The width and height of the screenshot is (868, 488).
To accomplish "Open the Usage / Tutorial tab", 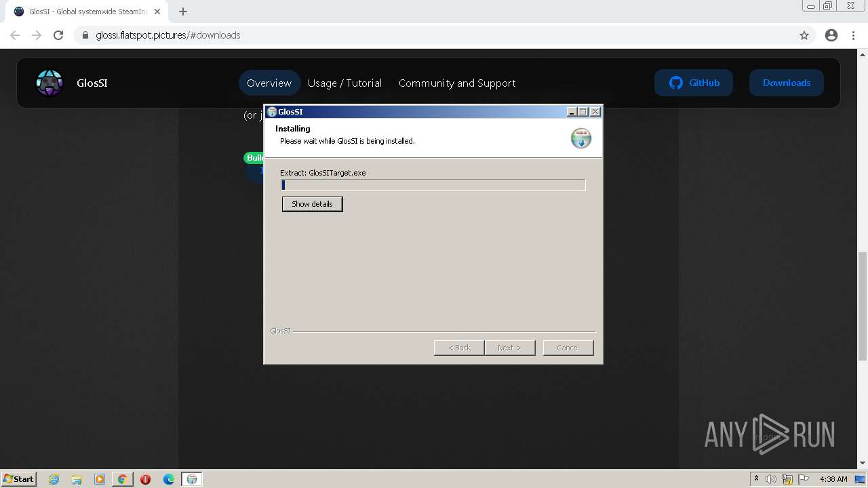I will coord(344,83).
